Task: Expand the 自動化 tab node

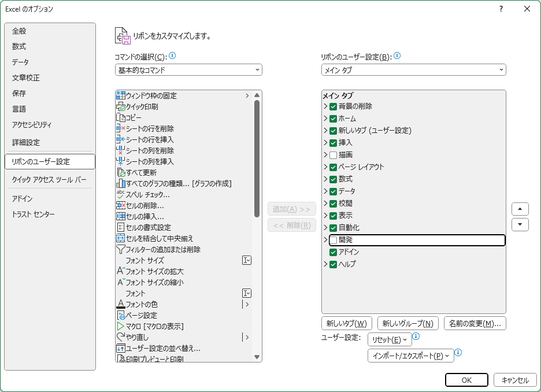Action: (325, 227)
